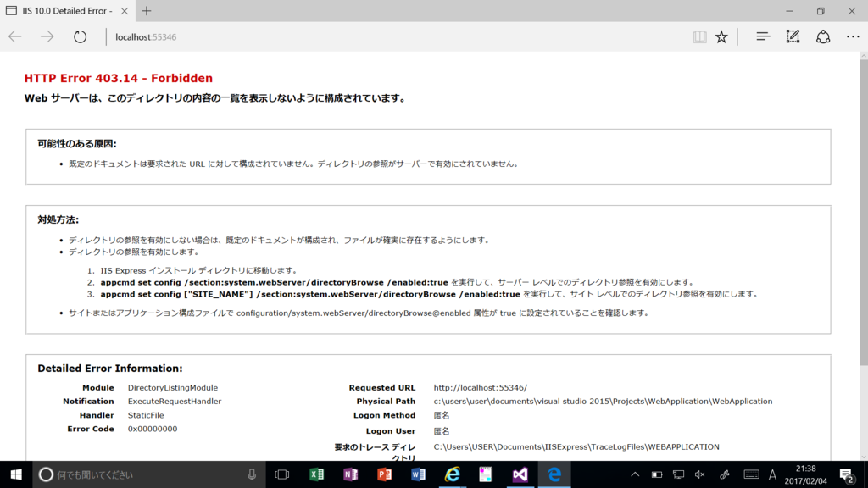Select StaticFile handler value
Screen dimensions: 868x488
coord(146,415)
